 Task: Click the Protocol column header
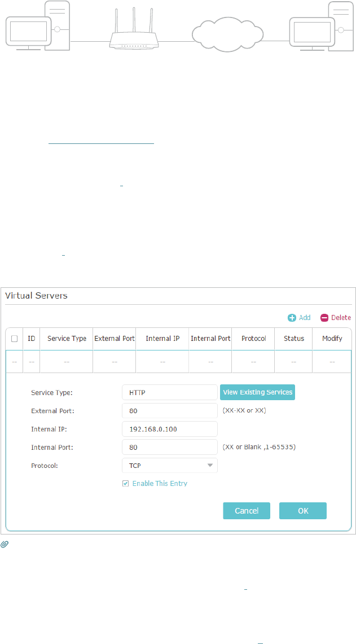point(253,339)
